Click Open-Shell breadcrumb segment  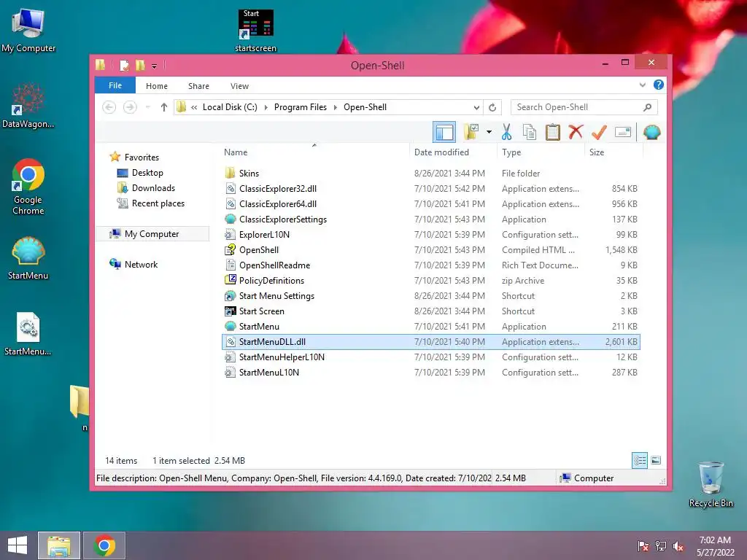[365, 107]
